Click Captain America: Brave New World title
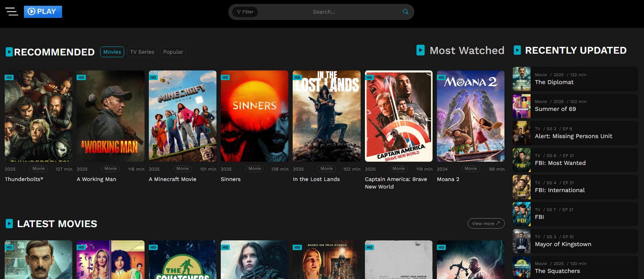 coord(396,183)
